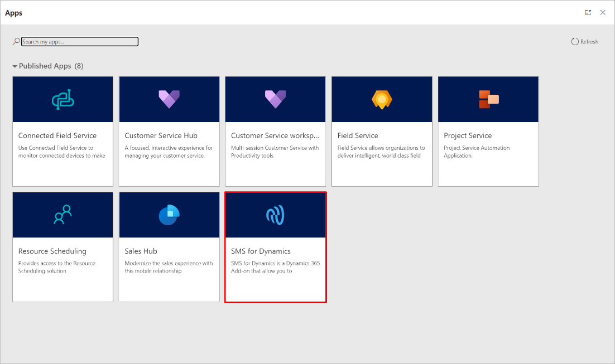Click the Project Service orange icon
The image size is (615, 364).
(489, 99)
